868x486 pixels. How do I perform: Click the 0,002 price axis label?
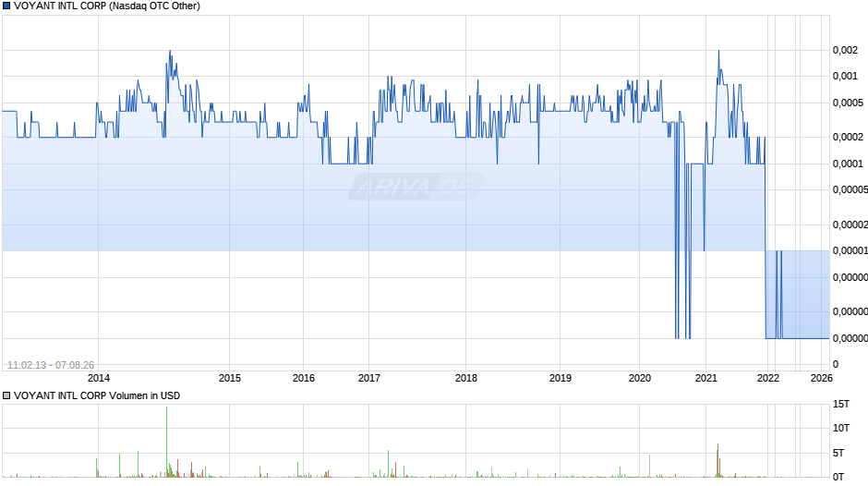tap(845, 51)
